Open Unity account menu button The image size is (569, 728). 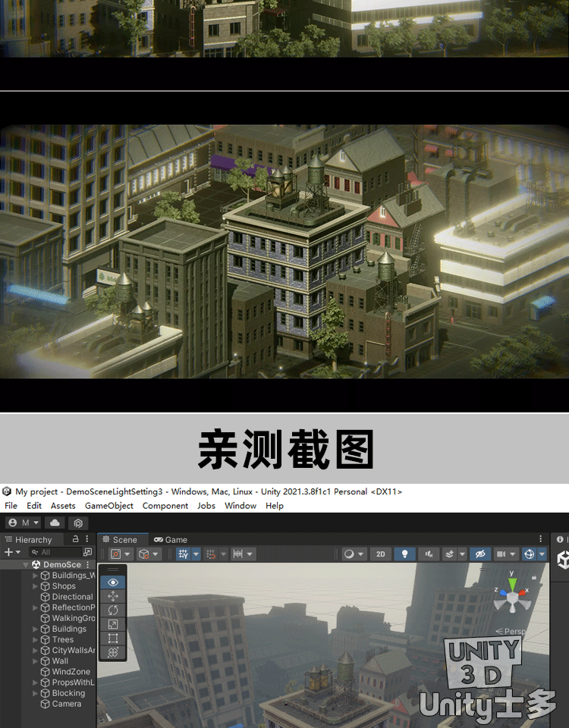click(24, 522)
